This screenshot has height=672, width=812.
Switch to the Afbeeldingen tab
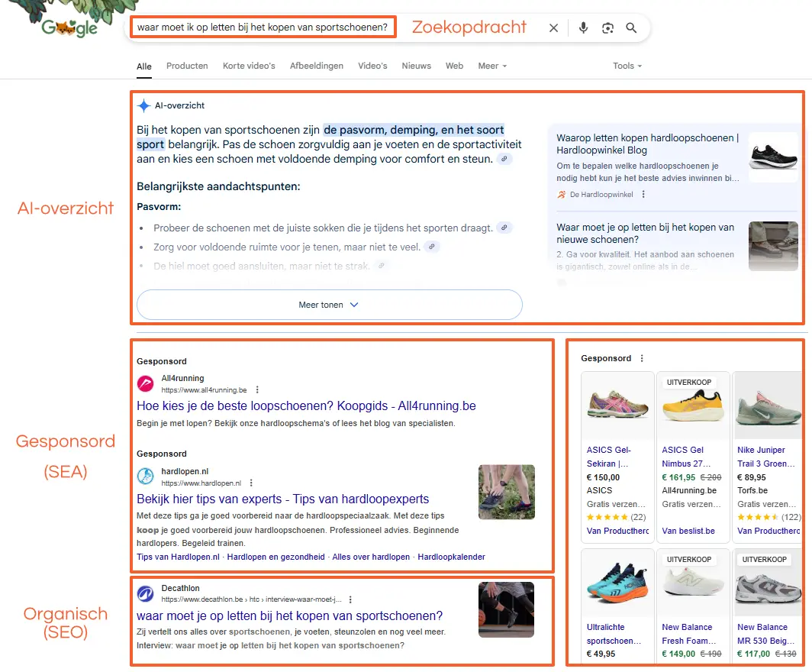pyautogui.click(x=317, y=66)
